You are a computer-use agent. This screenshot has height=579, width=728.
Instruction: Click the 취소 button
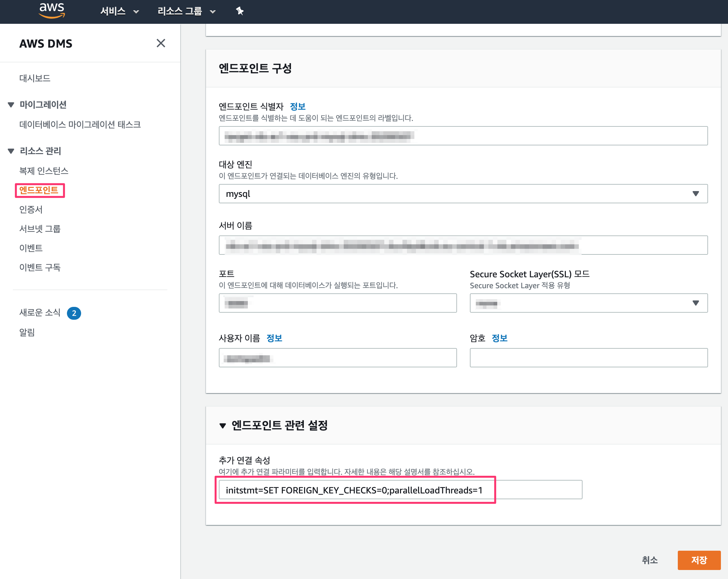649,560
